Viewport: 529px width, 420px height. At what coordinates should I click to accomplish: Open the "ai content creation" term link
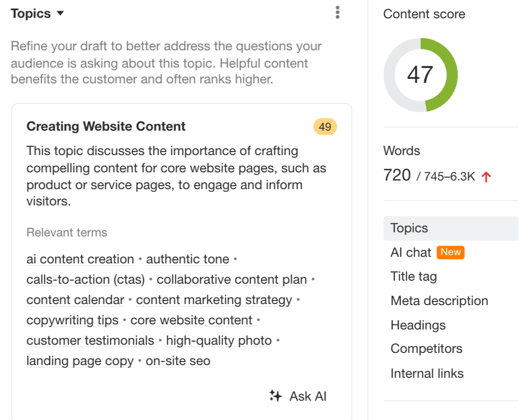80,259
